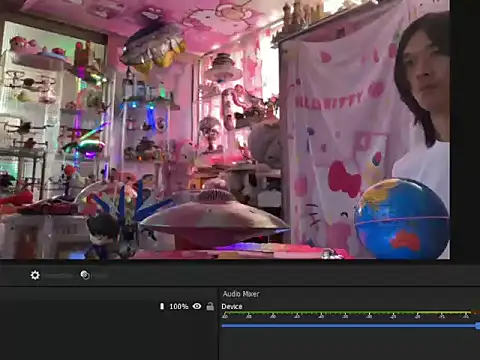The height and width of the screenshot is (360, 480).
Task: Select the globe in the preview
Action: coord(402,219)
